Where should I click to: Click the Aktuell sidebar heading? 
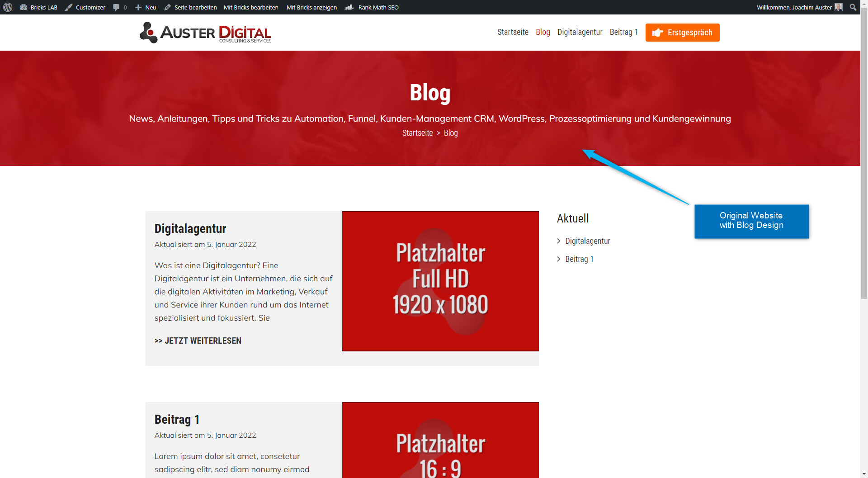(x=572, y=218)
